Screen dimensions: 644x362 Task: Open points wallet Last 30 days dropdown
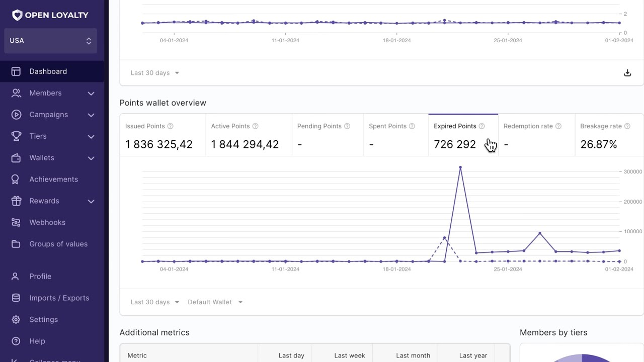tap(155, 302)
